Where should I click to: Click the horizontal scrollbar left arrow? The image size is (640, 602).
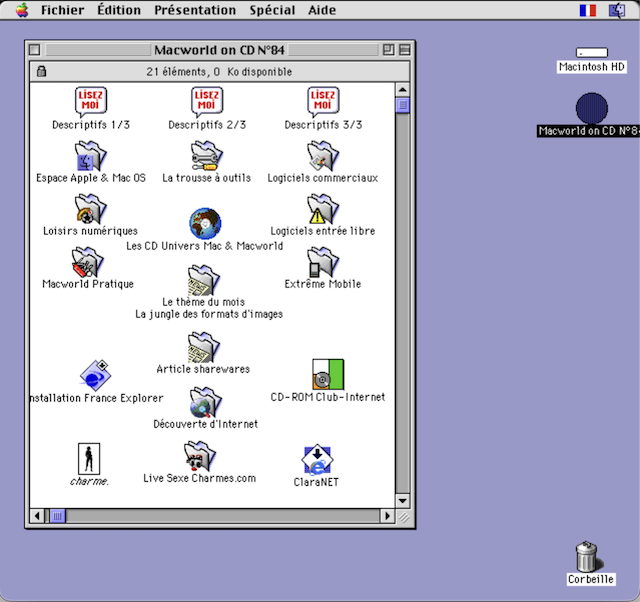pos(37,516)
